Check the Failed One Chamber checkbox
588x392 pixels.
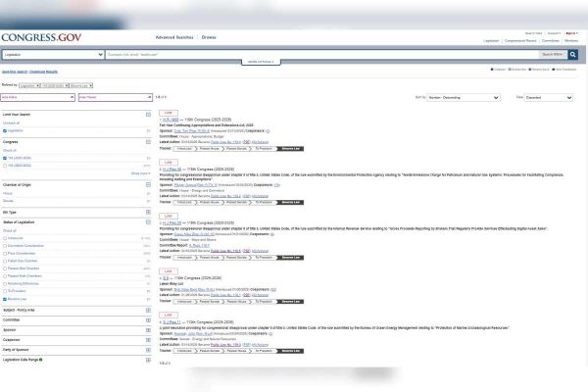[x=5, y=261]
